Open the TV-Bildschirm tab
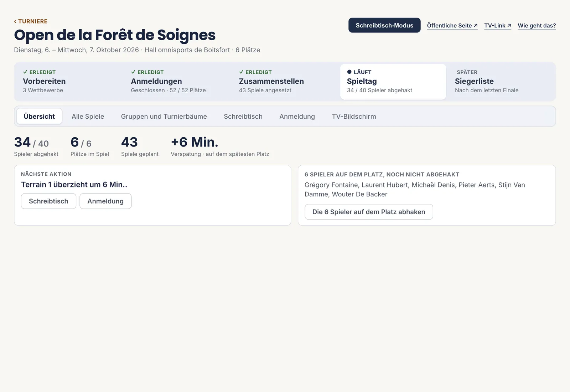570x392 pixels. point(354,117)
